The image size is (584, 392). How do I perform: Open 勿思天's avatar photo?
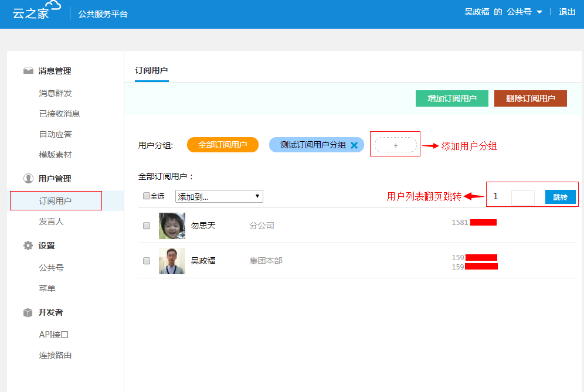pyautogui.click(x=172, y=226)
